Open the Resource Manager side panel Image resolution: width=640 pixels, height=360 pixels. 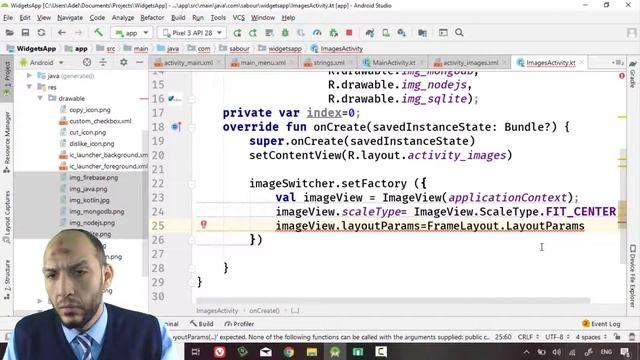[7, 142]
